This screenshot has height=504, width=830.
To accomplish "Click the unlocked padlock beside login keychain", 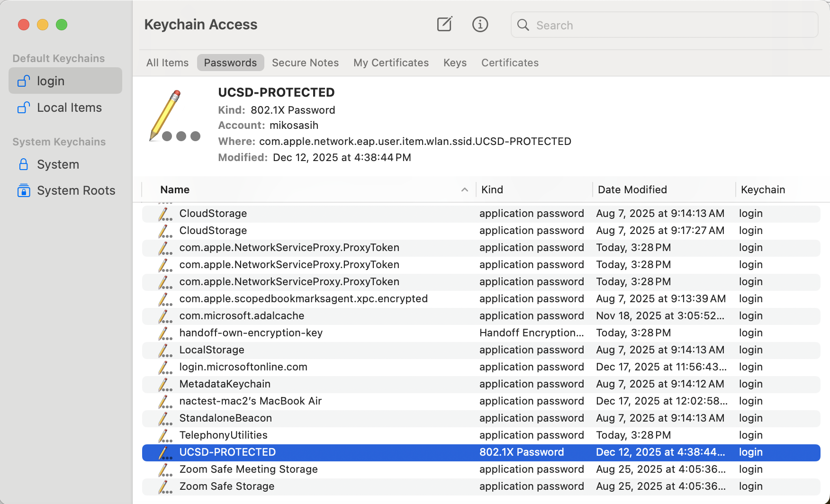I will click(x=23, y=81).
